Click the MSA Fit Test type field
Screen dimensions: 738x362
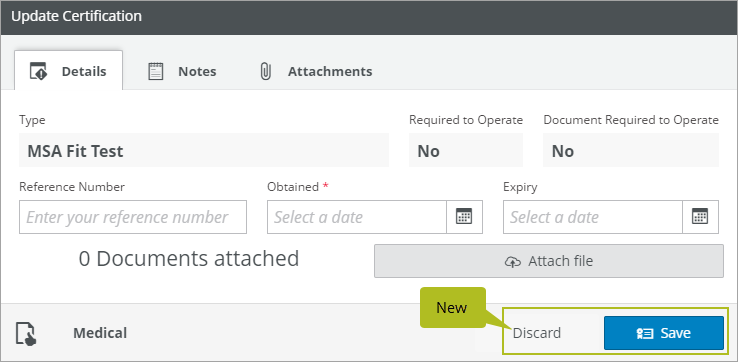coord(204,150)
